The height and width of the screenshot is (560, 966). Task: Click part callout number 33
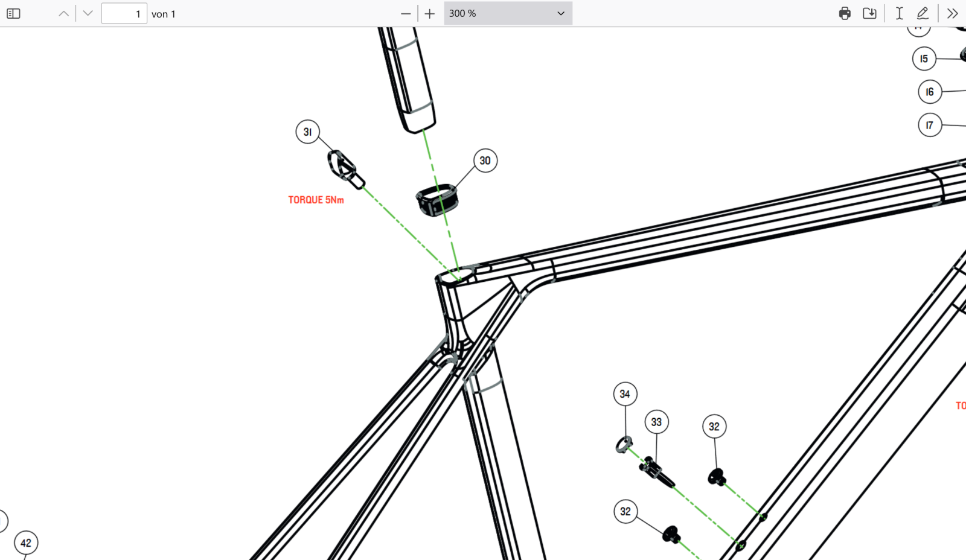[656, 422]
